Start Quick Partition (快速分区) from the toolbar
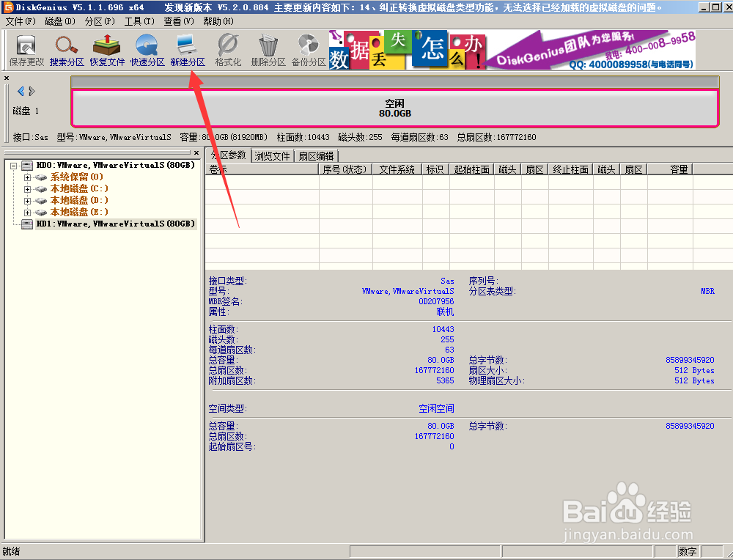Viewport: 733px width, 560px height. coord(147,51)
